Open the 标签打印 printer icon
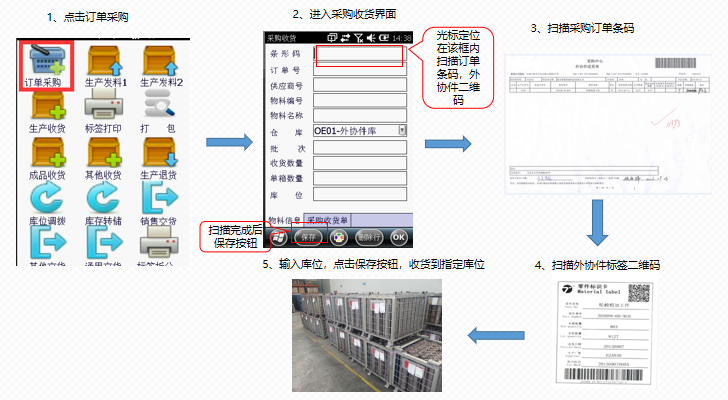This screenshot has width=728, height=400. coord(104,104)
